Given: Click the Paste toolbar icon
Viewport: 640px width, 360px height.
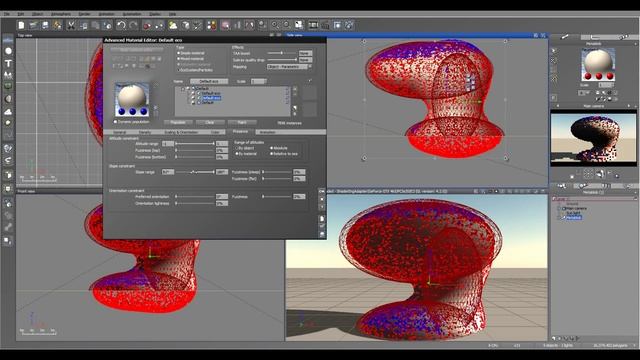Looking at the screenshot, I should [96, 25].
